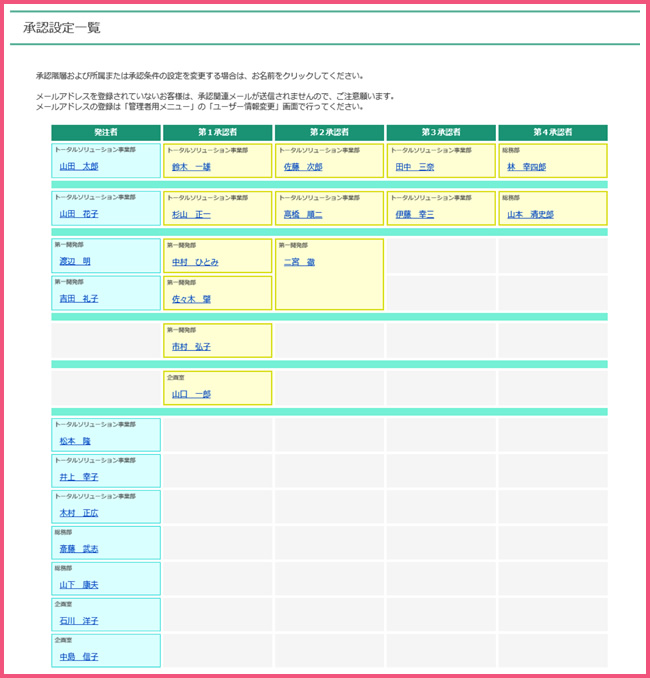This screenshot has height=678, width=650.
Task: Select 杉山 正一 in first approver column
Action: [191, 214]
